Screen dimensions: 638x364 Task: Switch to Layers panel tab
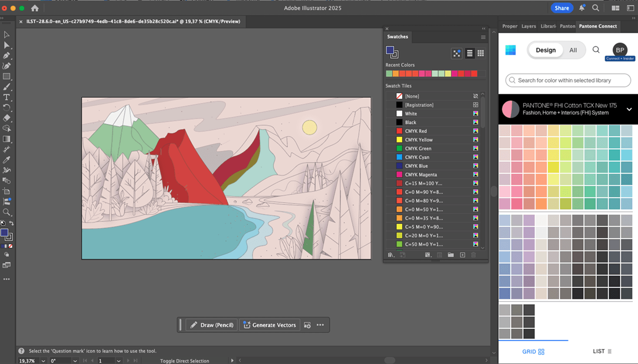point(529,26)
